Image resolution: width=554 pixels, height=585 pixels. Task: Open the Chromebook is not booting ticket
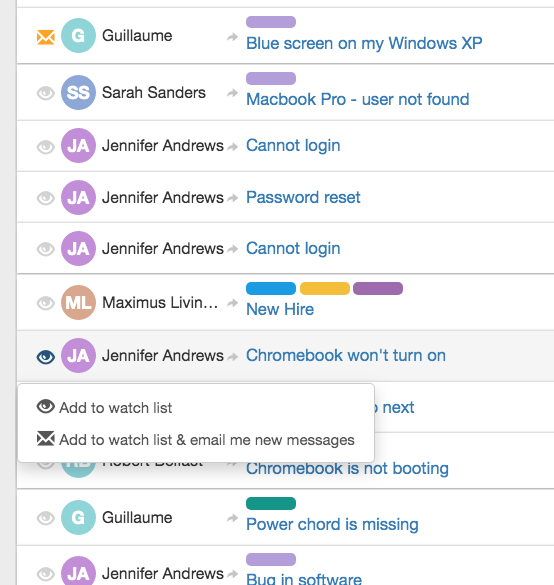click(x=347, y=469)
